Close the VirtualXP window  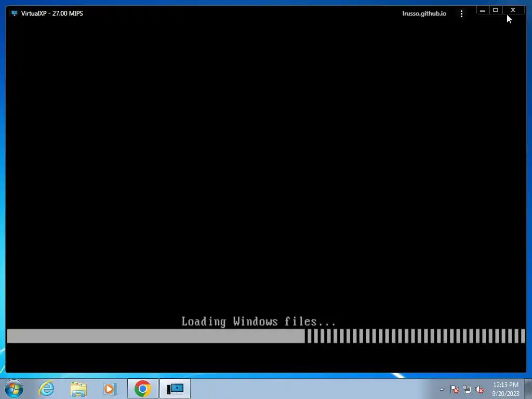pyautogui.click(x=513, y=10)
